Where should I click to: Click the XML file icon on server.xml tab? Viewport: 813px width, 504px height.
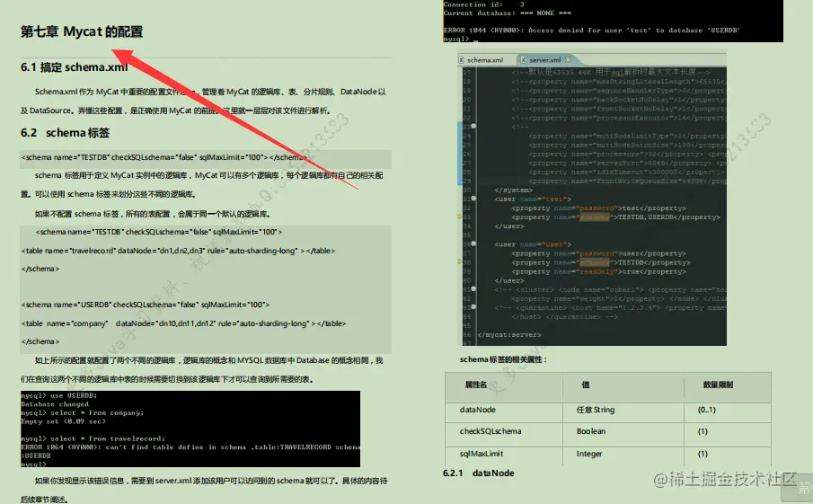click(523, 60)
